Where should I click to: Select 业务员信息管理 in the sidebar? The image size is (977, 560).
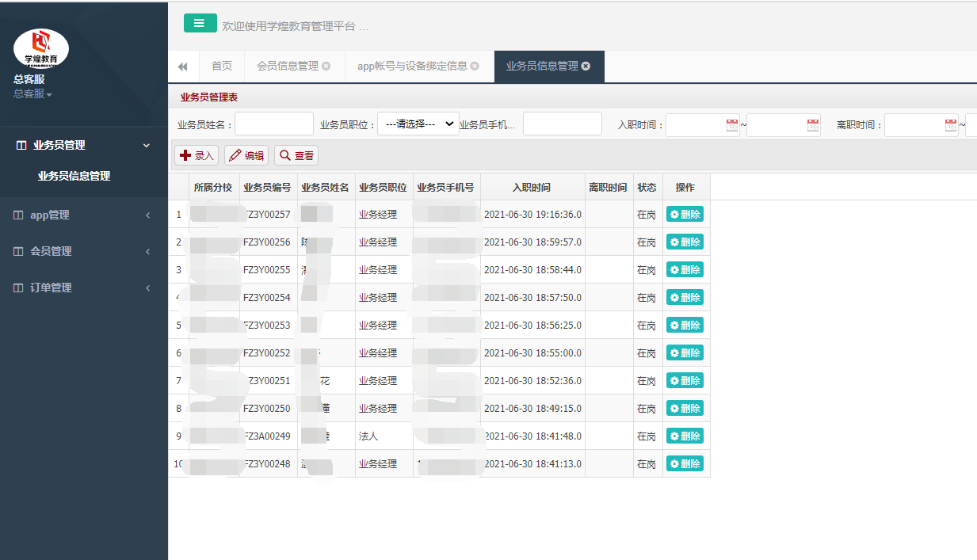[74, 177]
